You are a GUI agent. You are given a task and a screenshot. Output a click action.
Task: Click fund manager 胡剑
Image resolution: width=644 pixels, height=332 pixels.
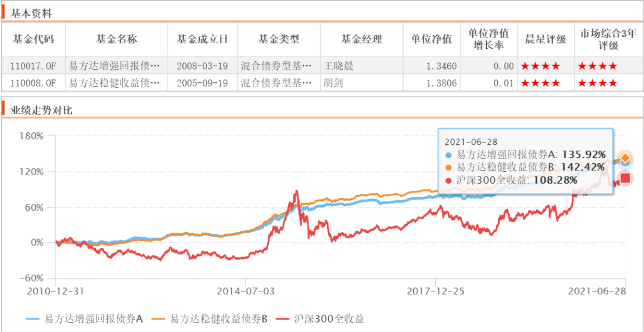click(x=333, y=83)
